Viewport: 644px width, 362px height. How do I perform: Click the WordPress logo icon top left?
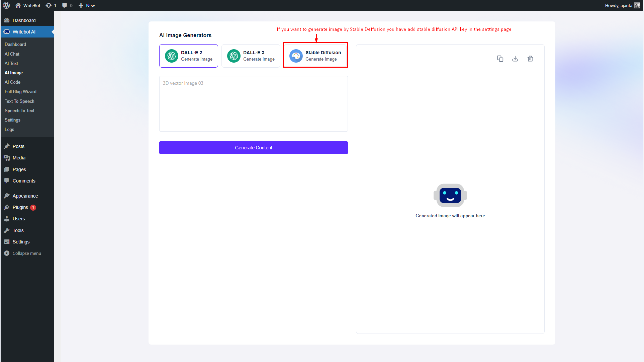[x=7, y=5]
